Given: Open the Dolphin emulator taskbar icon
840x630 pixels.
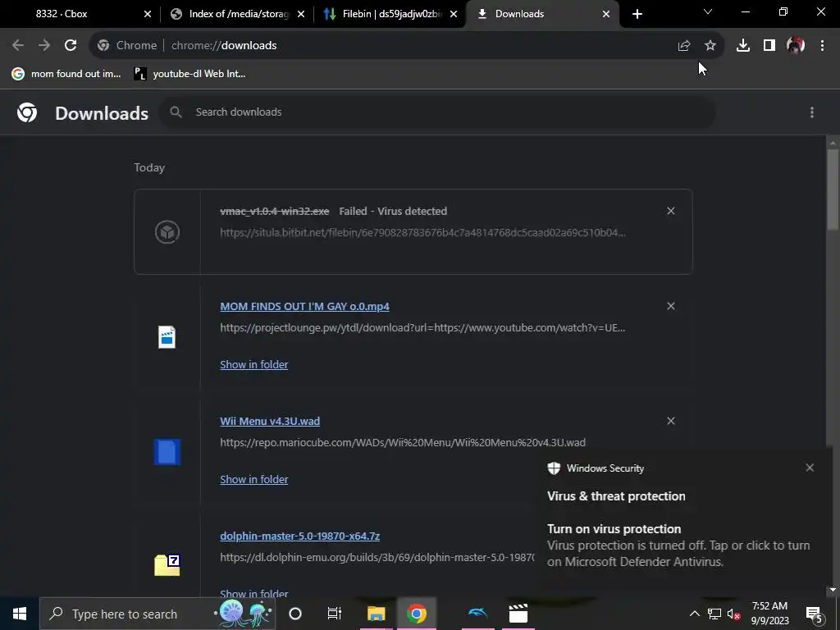Looking at the screenshot, I should click(x=477, y=614).
